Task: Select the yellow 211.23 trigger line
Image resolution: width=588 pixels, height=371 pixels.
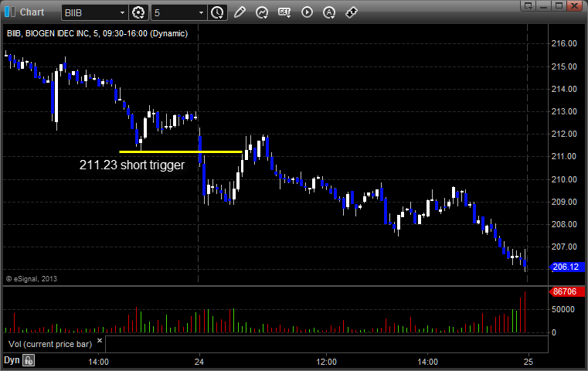Action: [180, 151]
